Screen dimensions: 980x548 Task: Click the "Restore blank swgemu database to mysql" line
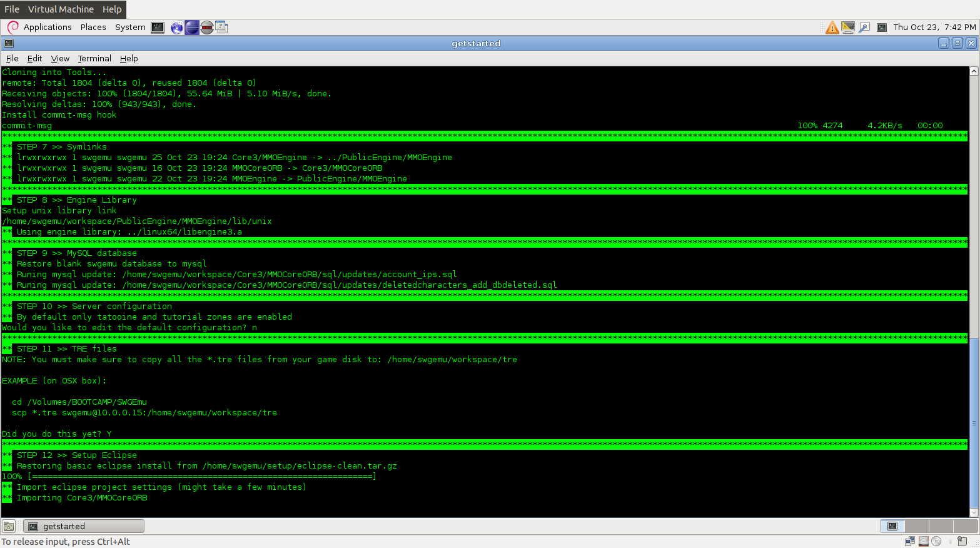112,264
